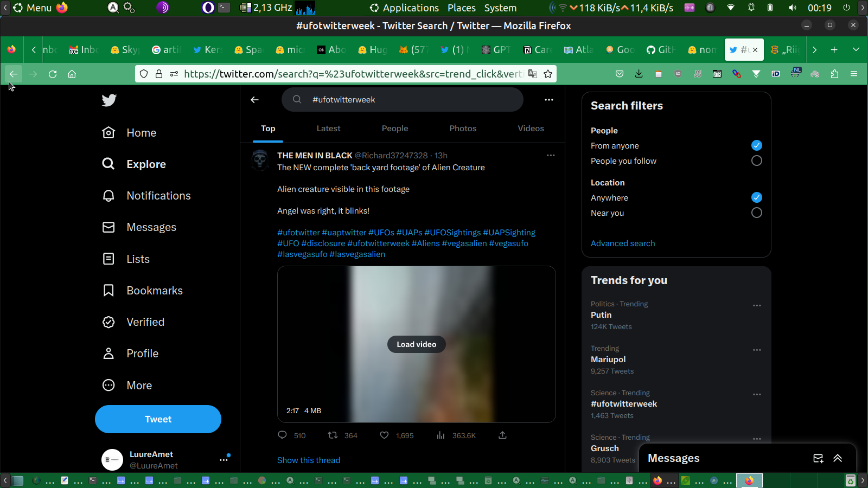Reply to THE MEN IN BLACK tweet

pos(282,435)
